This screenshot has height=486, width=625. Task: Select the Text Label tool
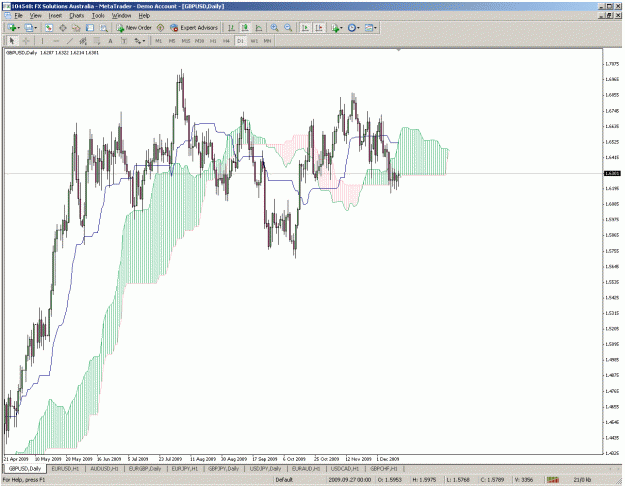[124, 41]
